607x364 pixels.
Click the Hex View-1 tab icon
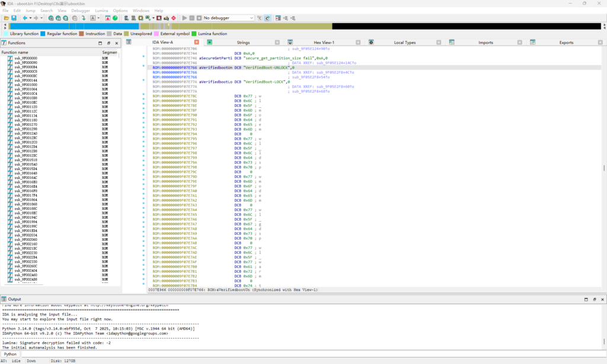[290, 42]
